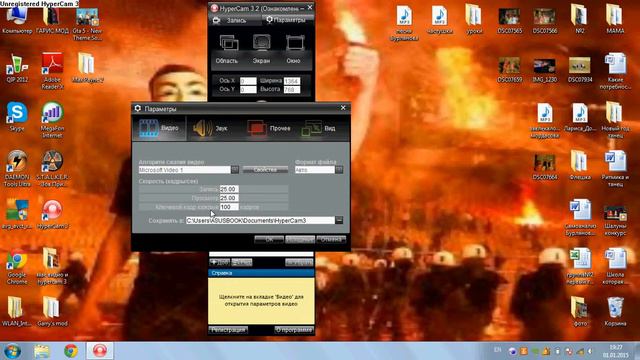
Task: Click the Ось Y value field
Action: tap(248, 89)
